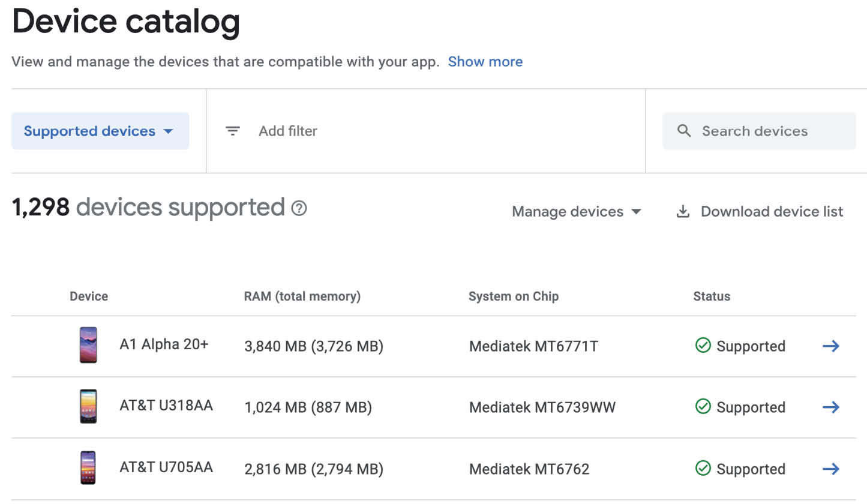Select the AT&T U705AA device name
This screenshot has height=504, width=867.
[x=166, y=467]
